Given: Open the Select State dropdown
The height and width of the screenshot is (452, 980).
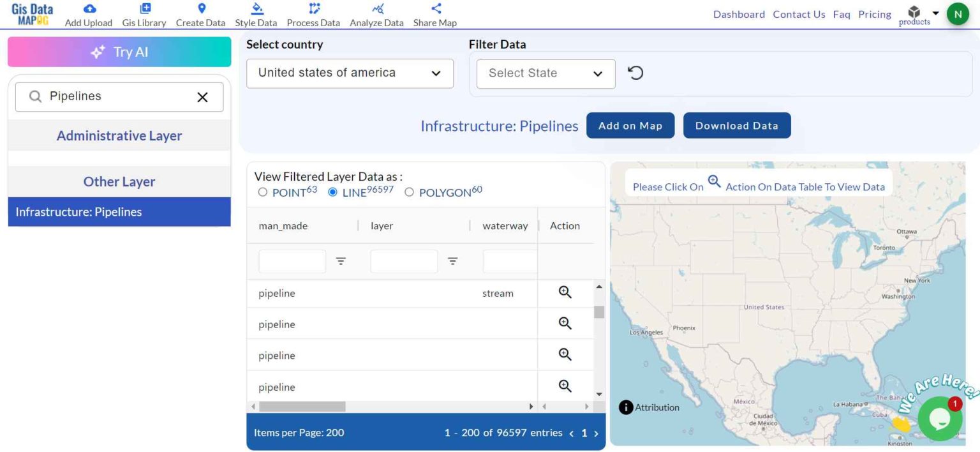Looking at the screenshot, I should (546, 73).
